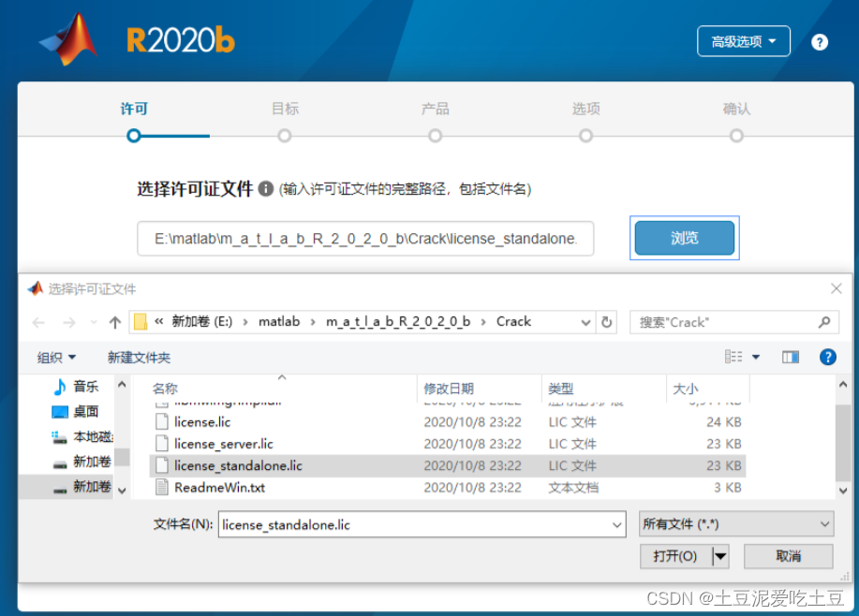Open the 所有文件 (*.*) file type dropdown
The height and width of the screenshot is (616, 859).
[x=736, y=524]
